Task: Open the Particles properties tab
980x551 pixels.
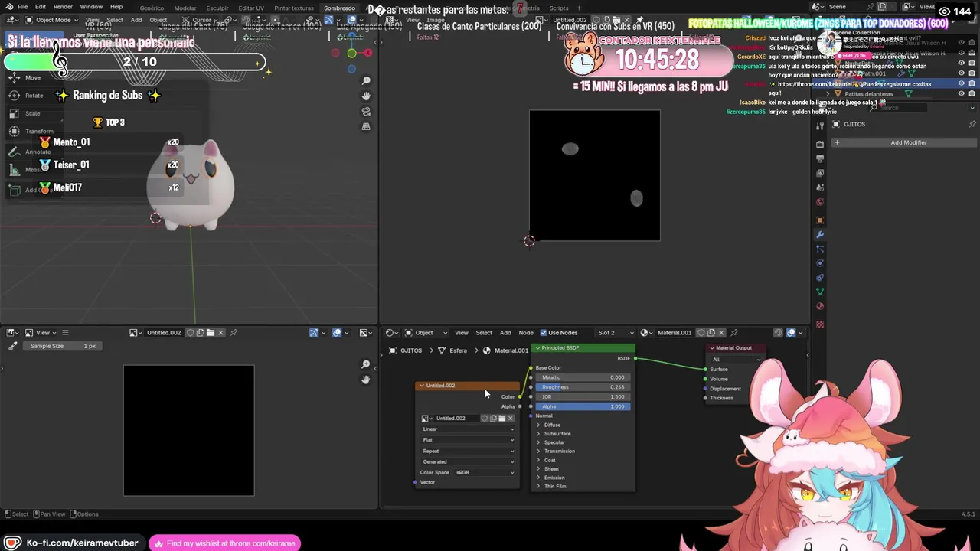Action: click(x=820, y=249)
